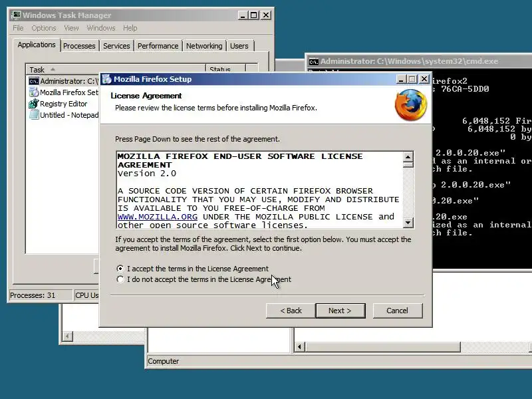532x399 pixels.
Task: Click the horizontal scrollbar thumb behind the setup dialog
Action: pos(382,346)
